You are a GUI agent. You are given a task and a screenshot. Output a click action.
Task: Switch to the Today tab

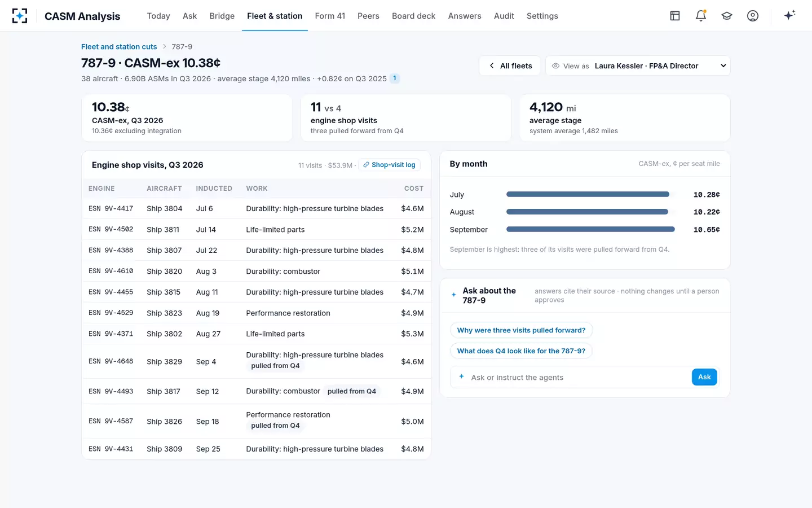[x=158, y=16]
